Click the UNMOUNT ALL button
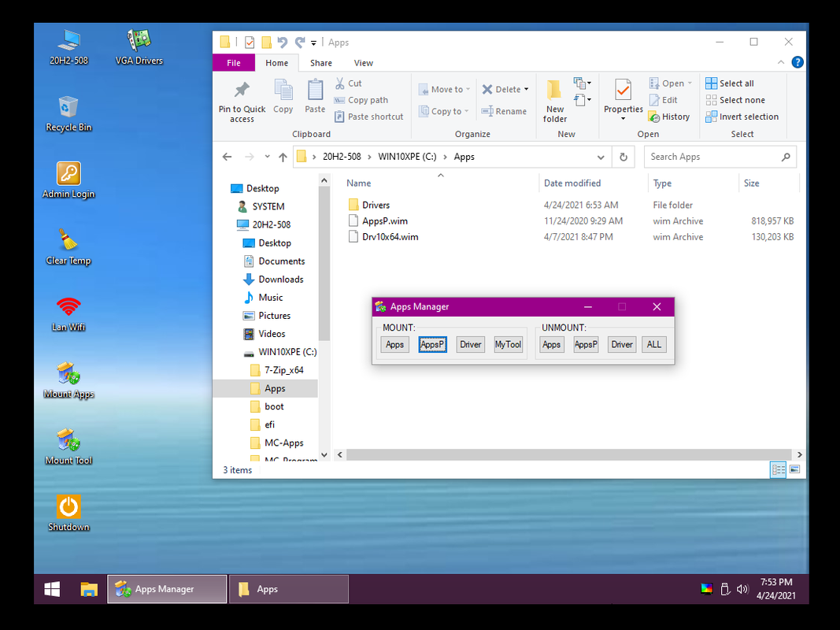840x630 pixels. pyautogui.click(x=654, y=344)
